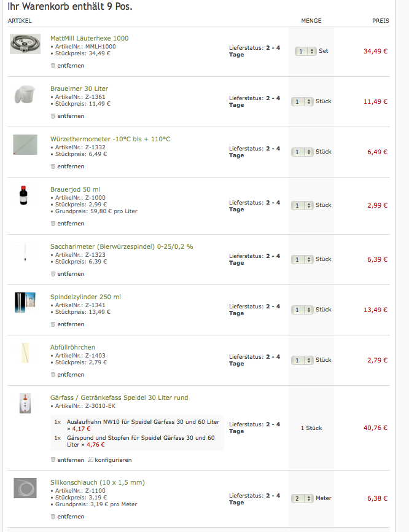
Task: Click the Brauerjod bottle thumbnail
Action: tap(25, 195)
